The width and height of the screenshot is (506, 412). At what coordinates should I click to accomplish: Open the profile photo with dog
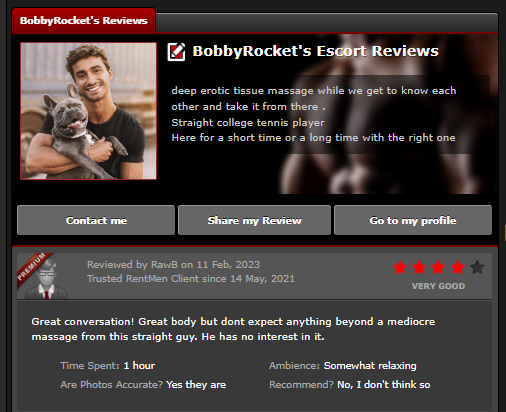(x=88, y=111)
